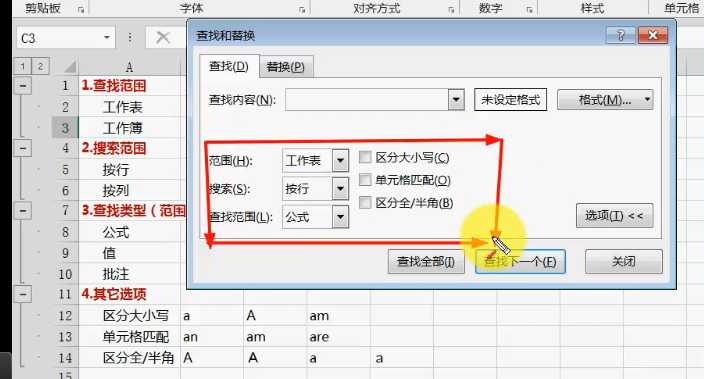Close the Find and Replace dialog with X
The height and width of the screenshot is (379, 704).
coord(653,35)
